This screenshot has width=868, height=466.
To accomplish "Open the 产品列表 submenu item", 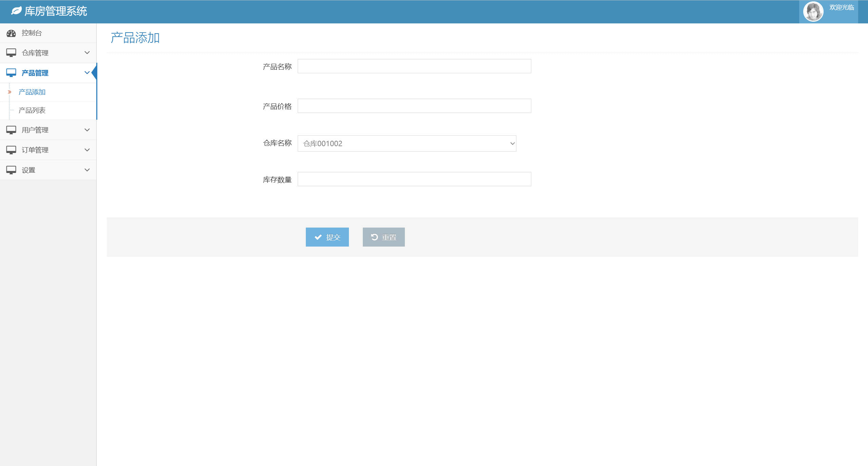I will 32,111.
